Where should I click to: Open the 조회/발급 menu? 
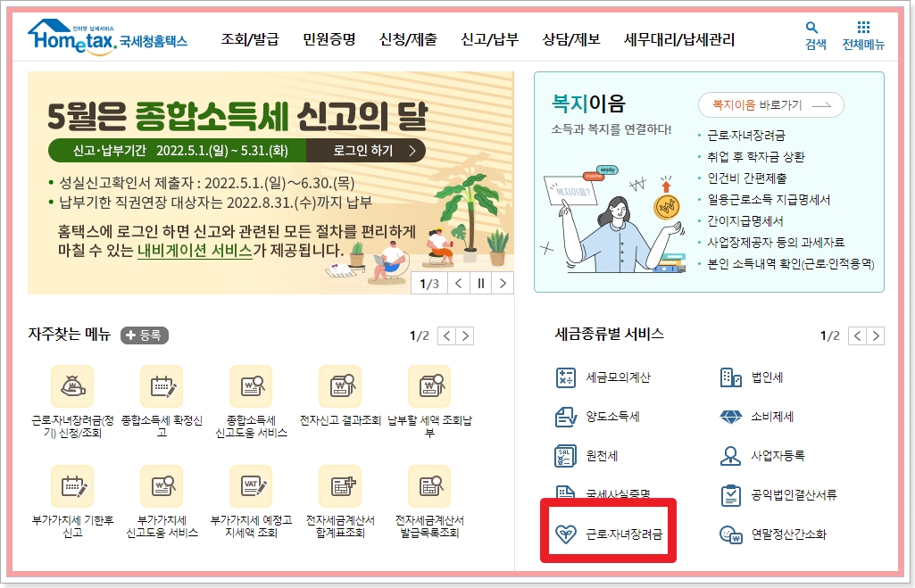(250, 39)
